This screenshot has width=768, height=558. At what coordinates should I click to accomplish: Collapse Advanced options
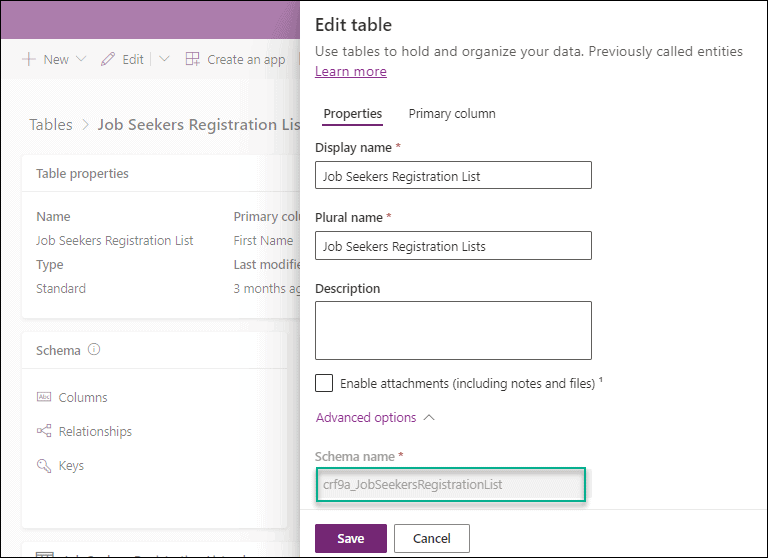click(375, 418)
